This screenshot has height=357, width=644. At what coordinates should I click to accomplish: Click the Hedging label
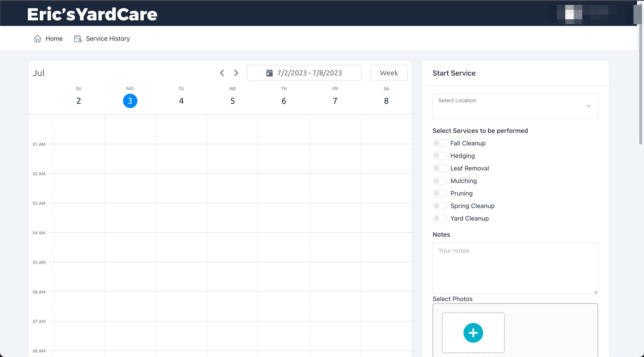tap(463, 156)
